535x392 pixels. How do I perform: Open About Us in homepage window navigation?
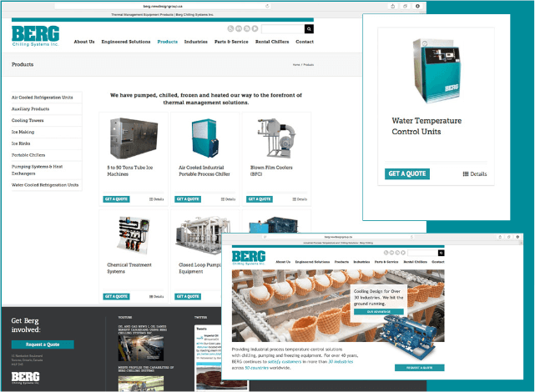[x=283, y=262]
